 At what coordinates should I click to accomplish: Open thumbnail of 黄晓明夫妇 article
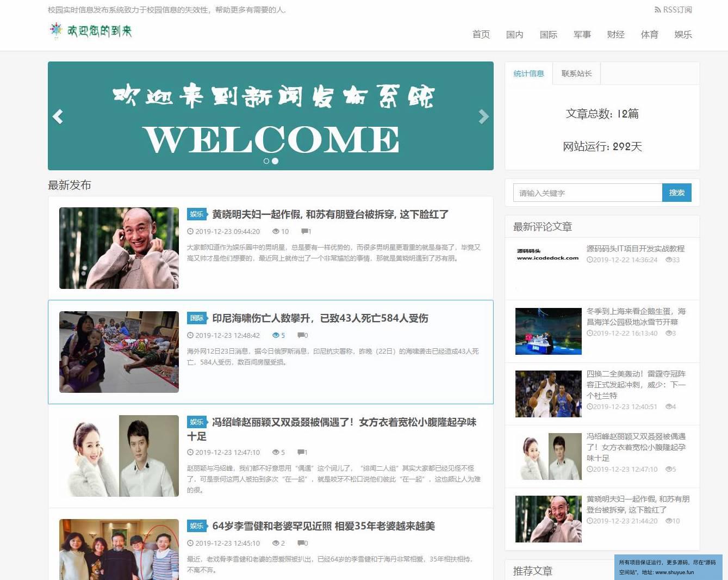pos(119,248)
